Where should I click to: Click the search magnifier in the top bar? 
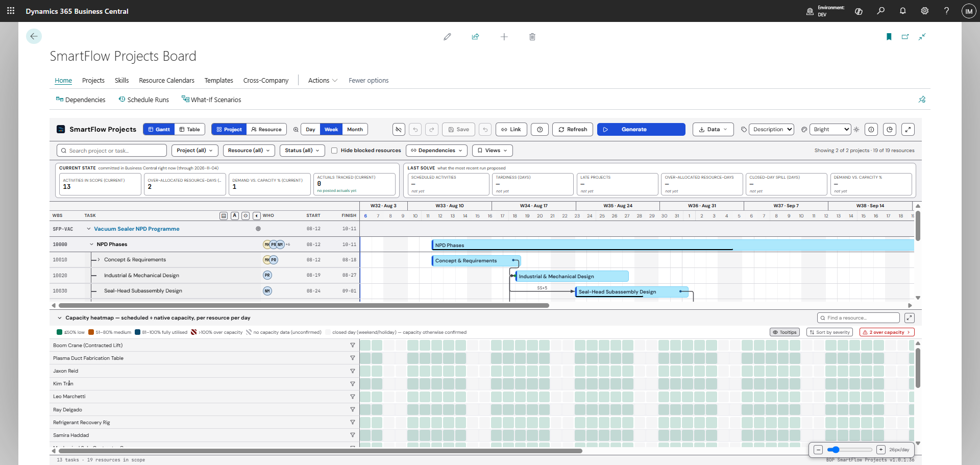(880, 11)
